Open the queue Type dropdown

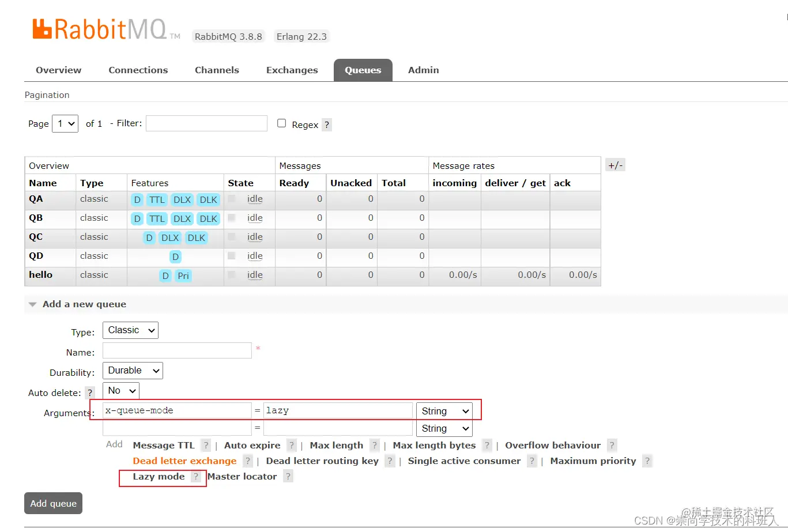(x=130, y=330)
